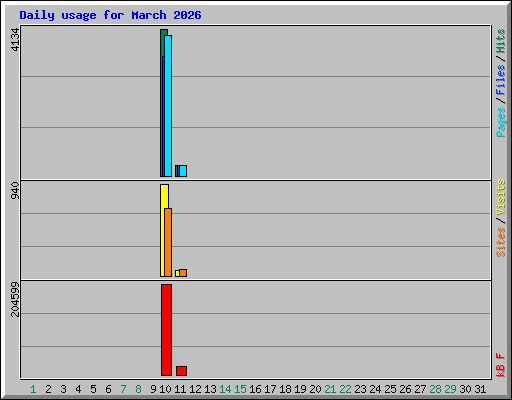Click the small orange Sites bar for day 11
This screenshot has height=400, width=512.
tap(183, 273)
